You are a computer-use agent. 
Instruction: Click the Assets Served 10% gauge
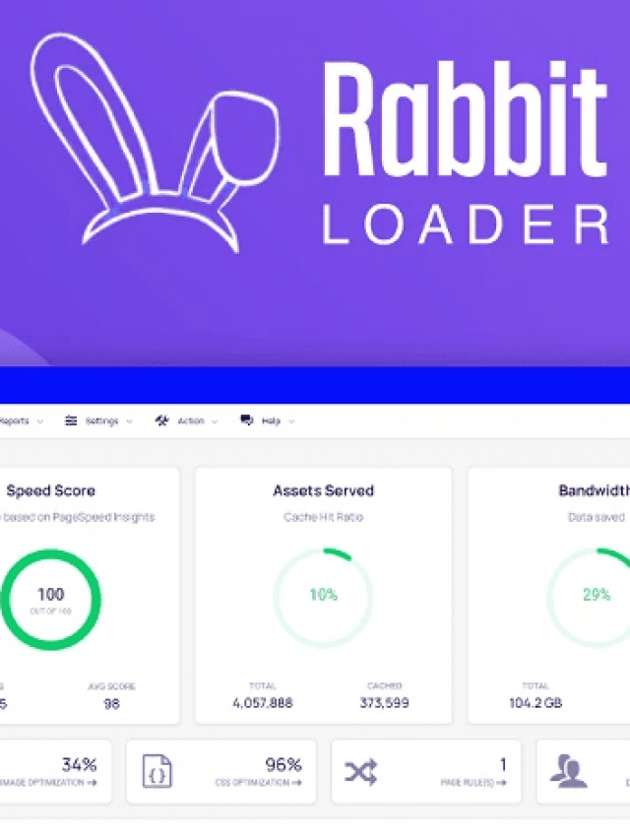[x=323, y=597]
